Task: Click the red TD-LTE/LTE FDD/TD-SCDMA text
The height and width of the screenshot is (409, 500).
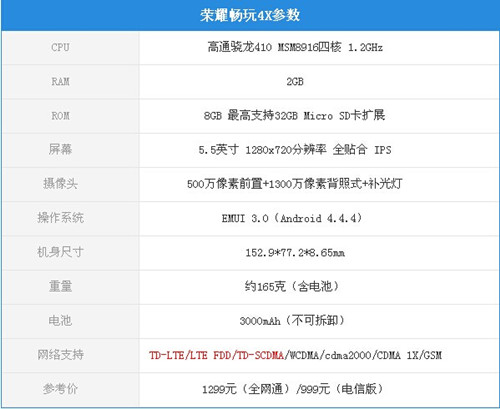Action: point(217,355)
